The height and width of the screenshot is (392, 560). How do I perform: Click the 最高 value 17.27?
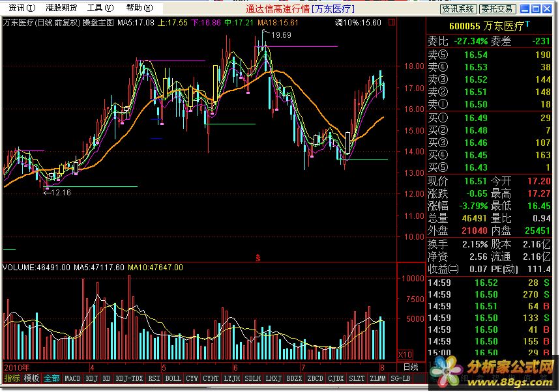point(539,193)
